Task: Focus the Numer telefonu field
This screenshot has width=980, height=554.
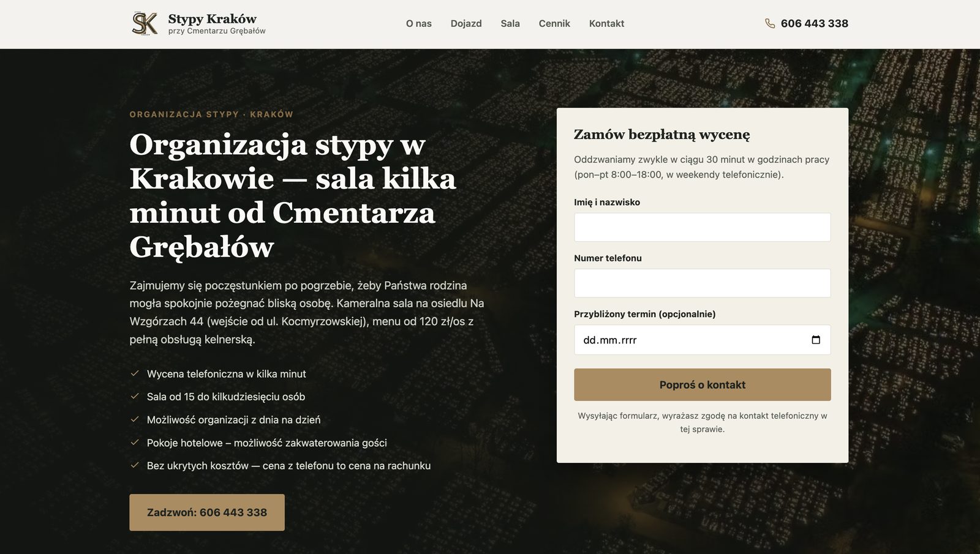Action: click(703, 283)
